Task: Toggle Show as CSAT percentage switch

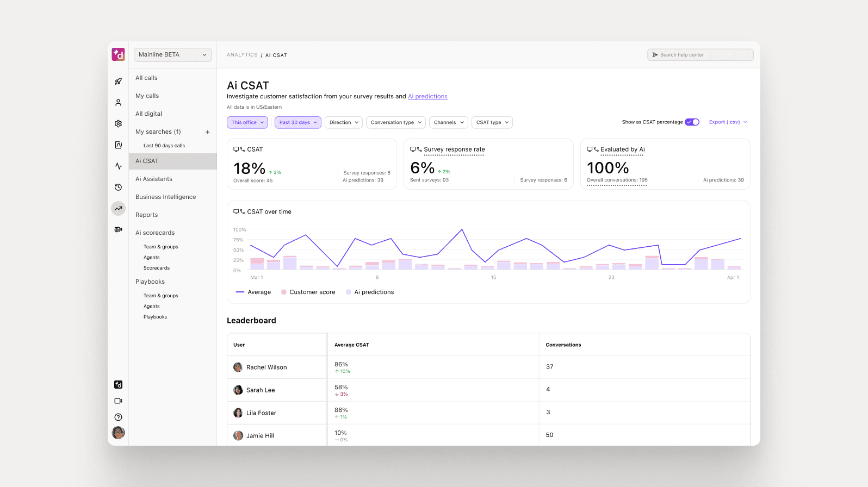Action: [692, 122]
